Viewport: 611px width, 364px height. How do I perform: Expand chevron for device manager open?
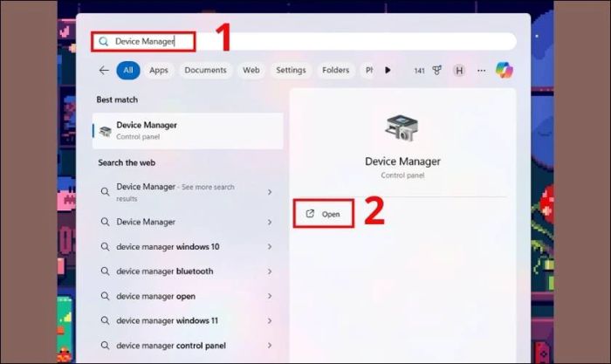pyautogui.click(x=270, y=296)
